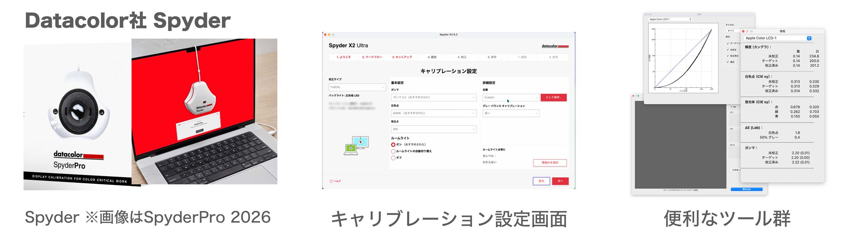
Task: Open the グレーバランス キャリブレーション dropdown
Action: click(x=511, y=113)
